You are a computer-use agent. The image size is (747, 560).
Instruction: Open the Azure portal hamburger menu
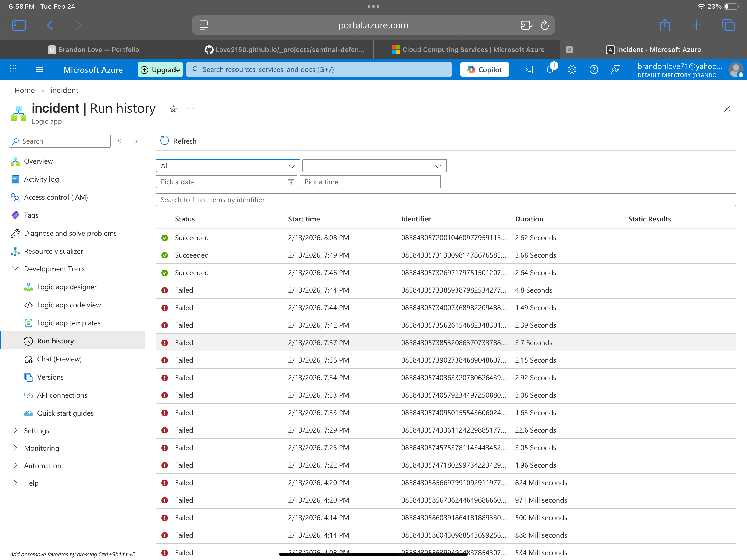pyautogui.click(x=39, y=69)
